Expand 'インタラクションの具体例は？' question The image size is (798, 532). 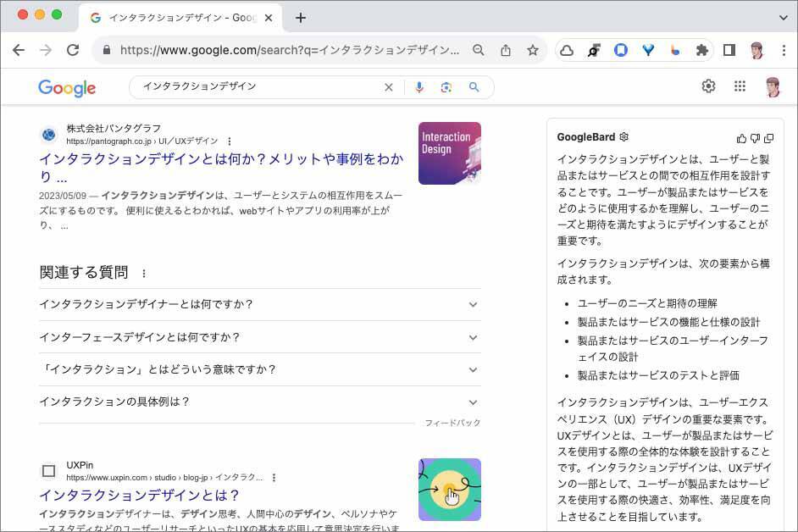pyautogui.click(x=259, y=402)
